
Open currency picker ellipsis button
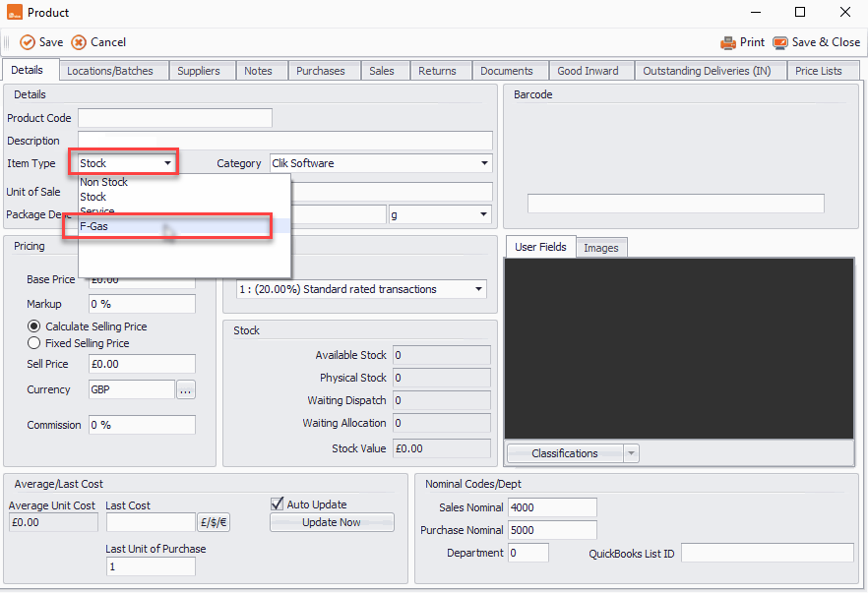coord(186,390)
